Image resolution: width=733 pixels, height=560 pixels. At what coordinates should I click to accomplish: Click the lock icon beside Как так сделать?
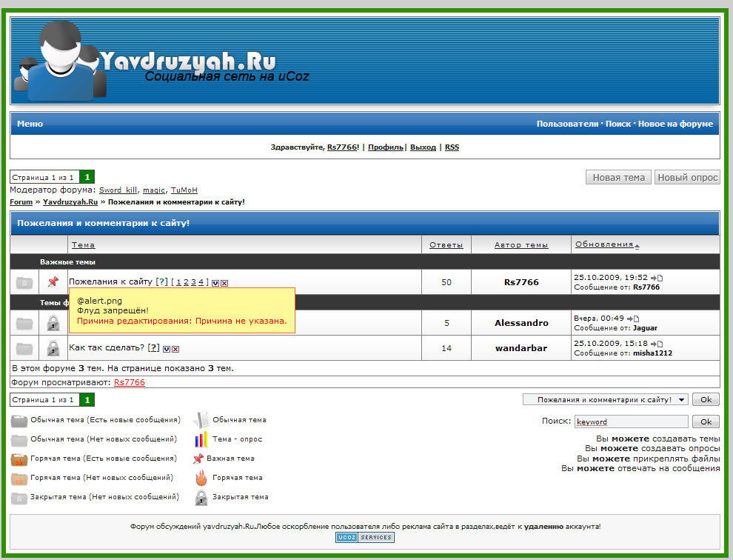[53, 348]
